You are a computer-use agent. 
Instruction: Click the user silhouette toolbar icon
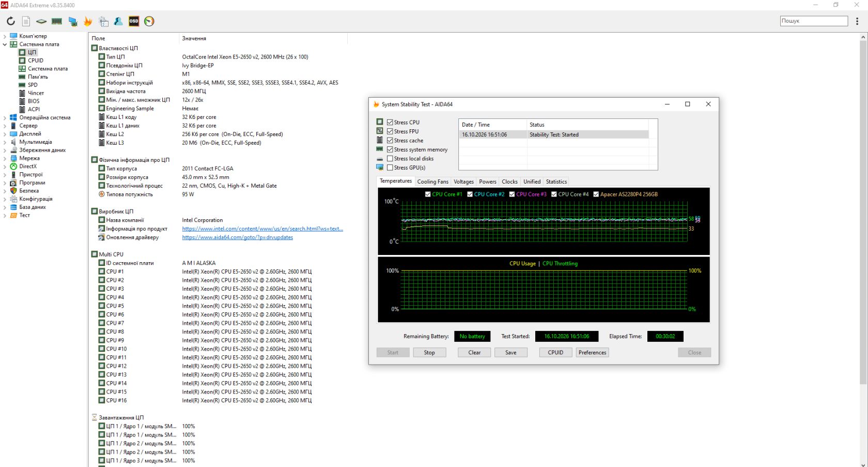click(x=118, y=21)
